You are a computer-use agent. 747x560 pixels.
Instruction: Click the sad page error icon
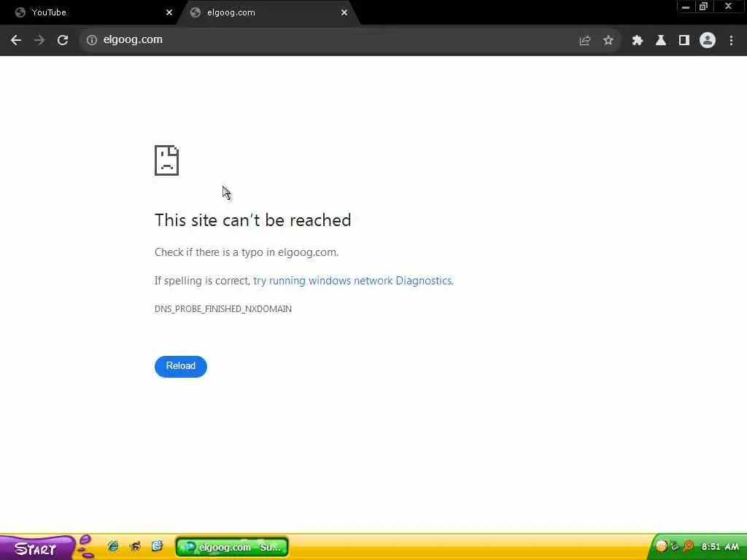pyautogui.click(x=167, y=160)
